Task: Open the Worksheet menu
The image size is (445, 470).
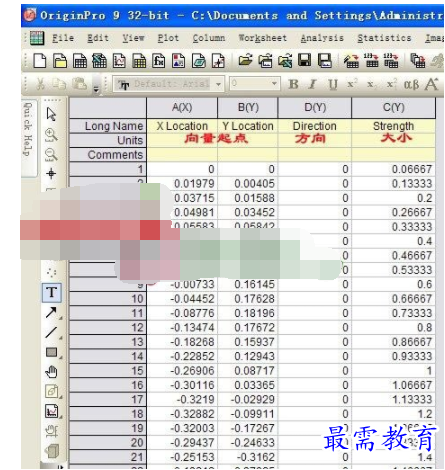Action: pos(263,38)
